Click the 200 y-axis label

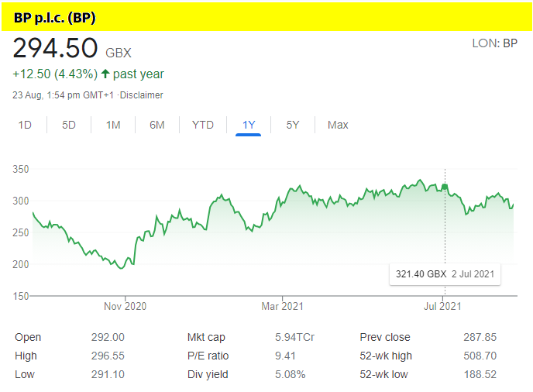(21, 264)
